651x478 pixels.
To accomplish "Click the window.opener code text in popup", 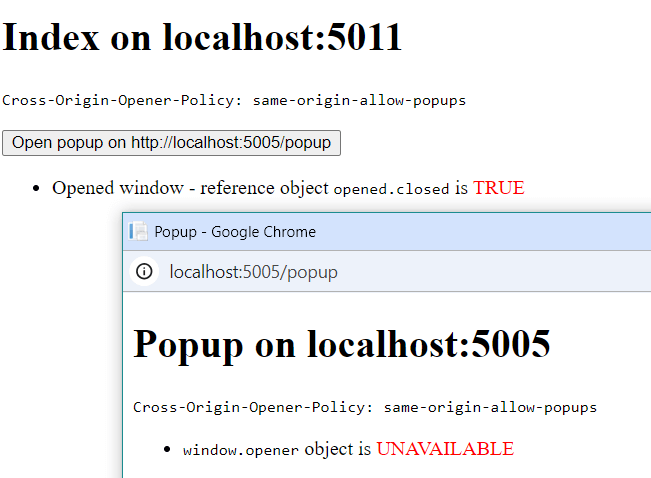I will pyautogui.click(x=241, y=450).
